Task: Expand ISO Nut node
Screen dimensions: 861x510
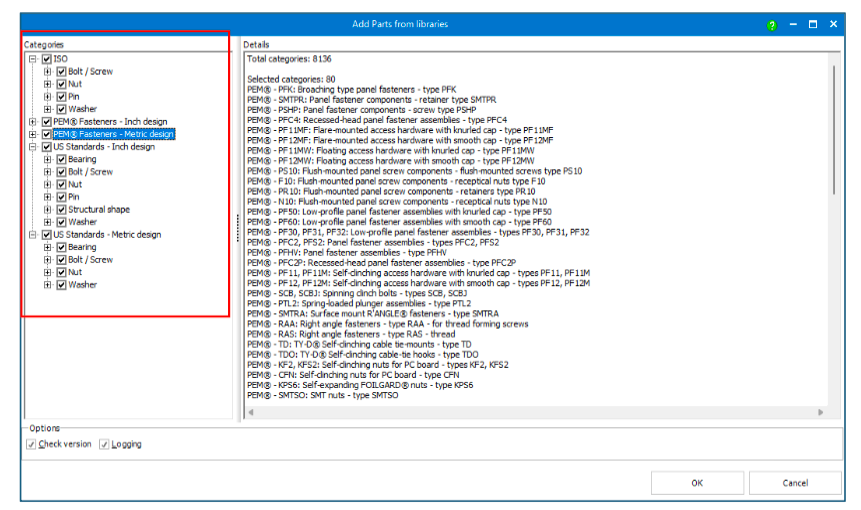Action: click(x=48, y=84)
